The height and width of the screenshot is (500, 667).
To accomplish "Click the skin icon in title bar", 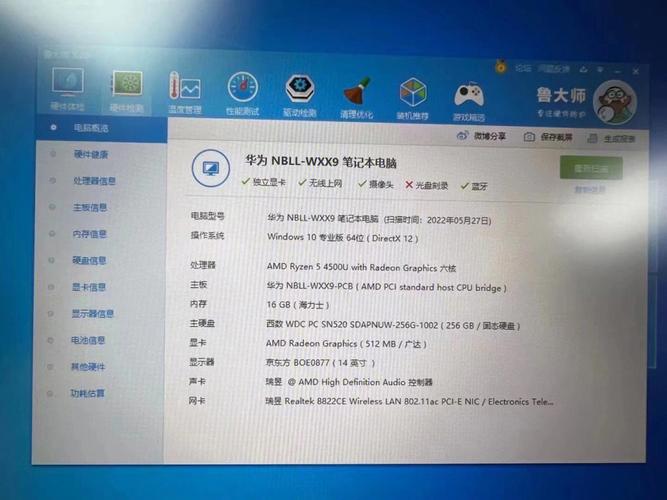I will 584,69.
